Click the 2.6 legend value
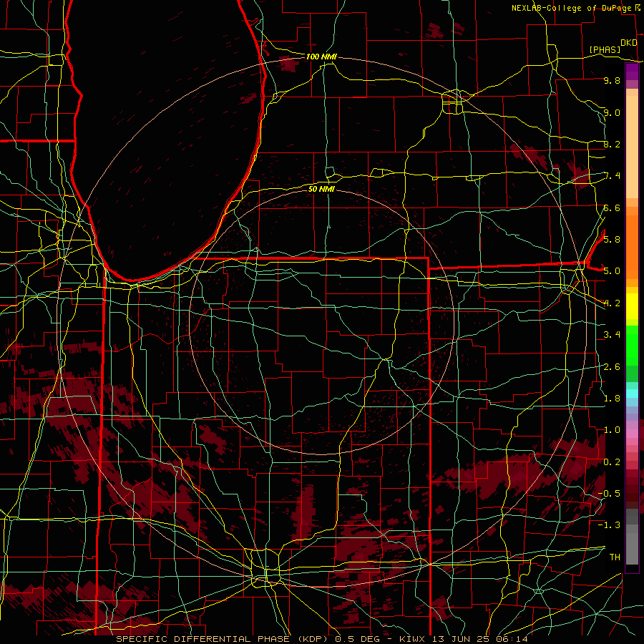The image size is (644, 644). [x=612, y=367]
